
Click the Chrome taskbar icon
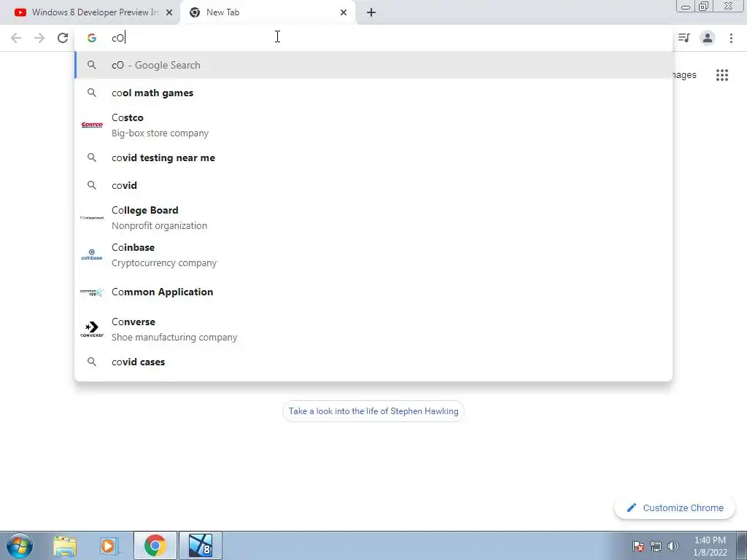tap(155, 545)
